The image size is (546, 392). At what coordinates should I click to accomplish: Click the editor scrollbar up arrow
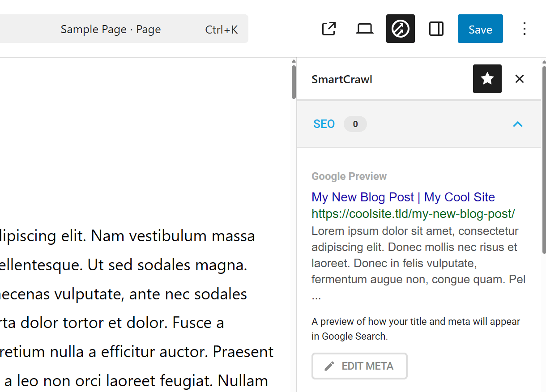pyautogui.click(x=294, y=61)
